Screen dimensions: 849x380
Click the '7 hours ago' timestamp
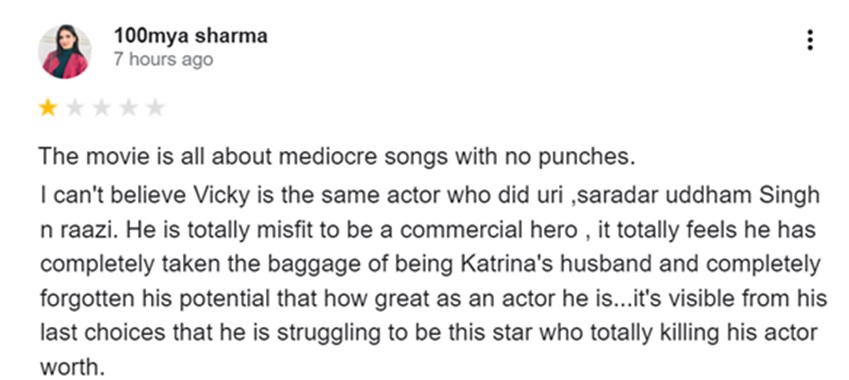point(163,59)
